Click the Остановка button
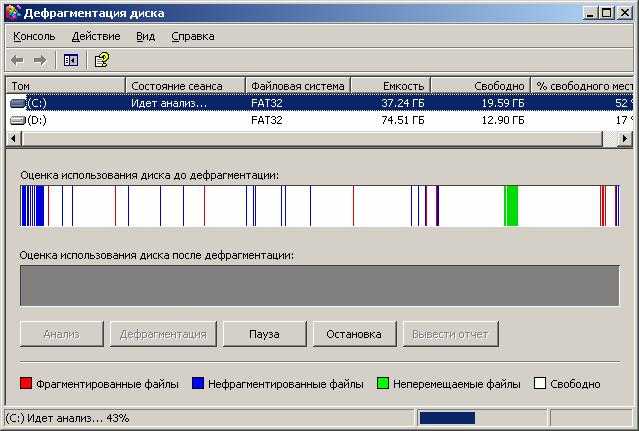This screenshot has width=639, height=431. 354,334
